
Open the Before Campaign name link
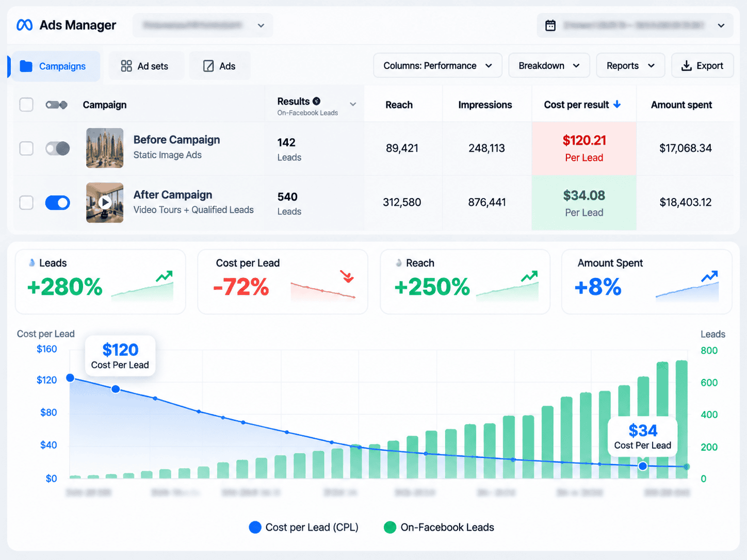point(176,140)
